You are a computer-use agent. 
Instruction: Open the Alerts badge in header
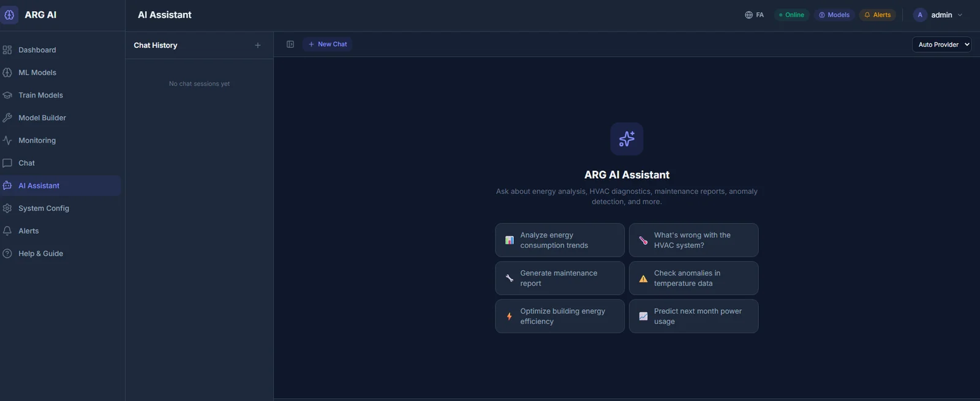point(877,15)
